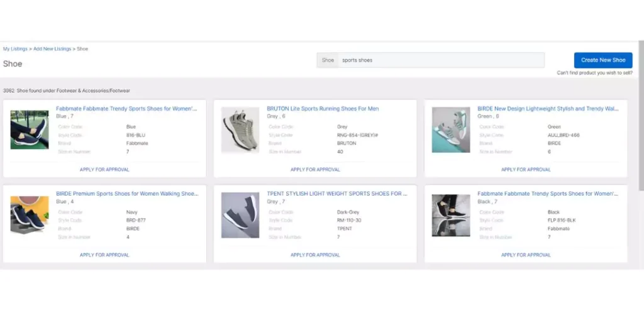Apply for approval on BIRDE green shoe
Viewport: 644px width, 310px height.
(x=526, y=170)
